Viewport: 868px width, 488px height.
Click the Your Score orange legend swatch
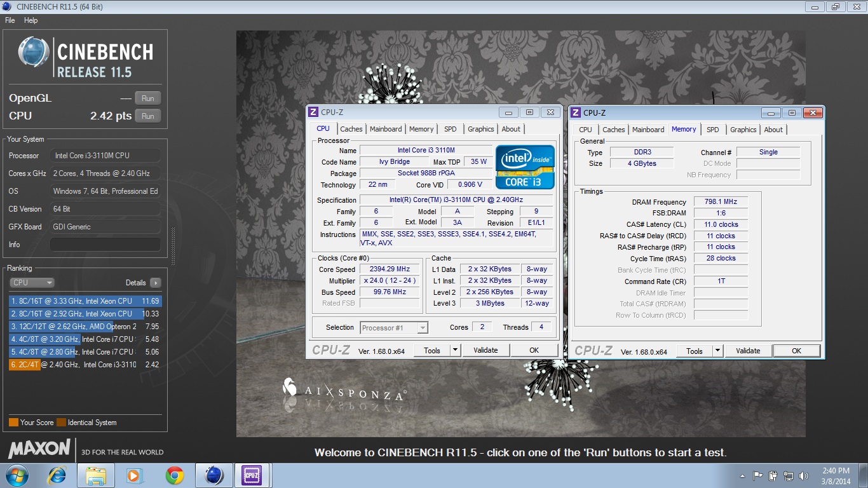pyautogui.click(x=13, y=423)
